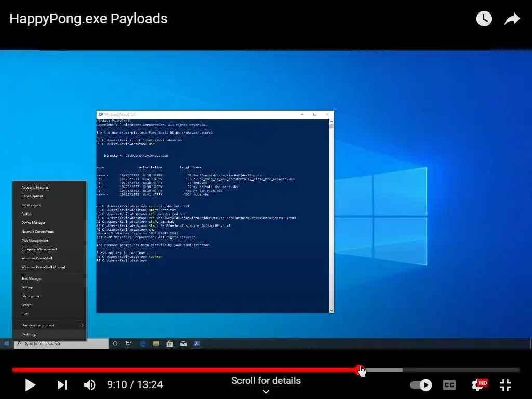The image size is (532, 399).
Task: Choose System in the context menu
Action: pyautogui.click(x=49, y=214)
